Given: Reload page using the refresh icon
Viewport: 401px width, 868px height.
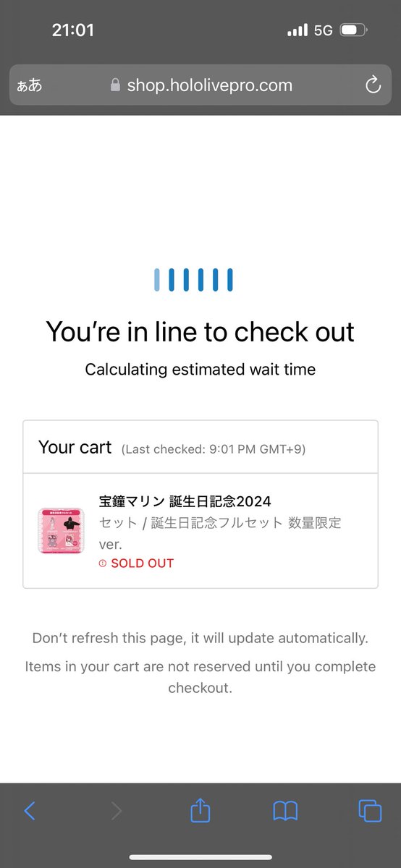Looking at the screenshot, I should click(373, 85).
